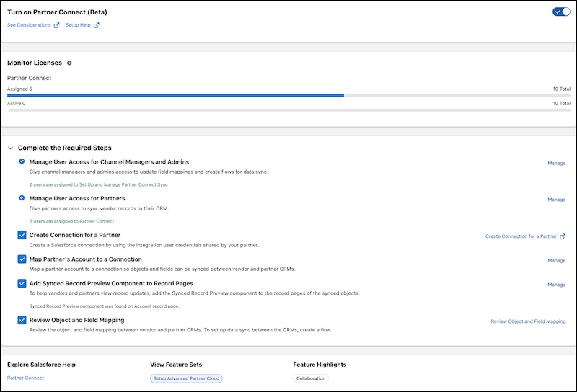Click the Setup Advanced Partner Cloud pill
The image size is (577, 392).
point(186,378)
